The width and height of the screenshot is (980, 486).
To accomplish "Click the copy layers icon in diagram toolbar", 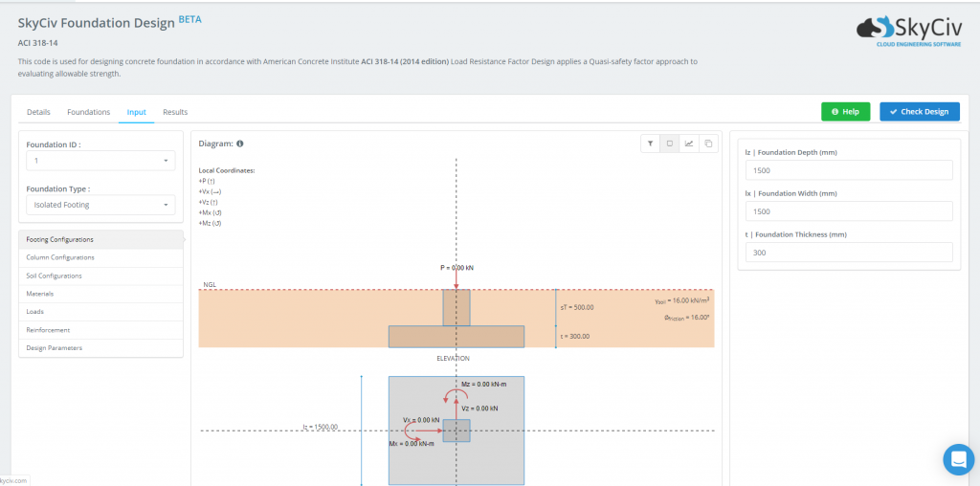I will (x=708, y=144).
